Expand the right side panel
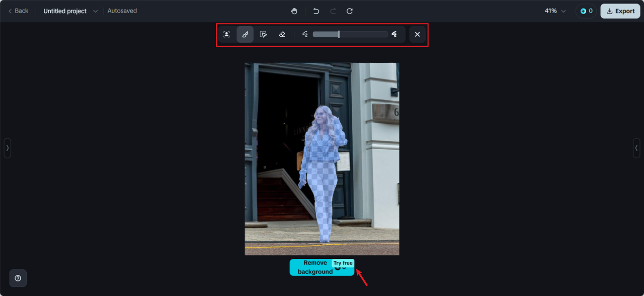Viewport: 644px width, 296px height. (636, 148)
